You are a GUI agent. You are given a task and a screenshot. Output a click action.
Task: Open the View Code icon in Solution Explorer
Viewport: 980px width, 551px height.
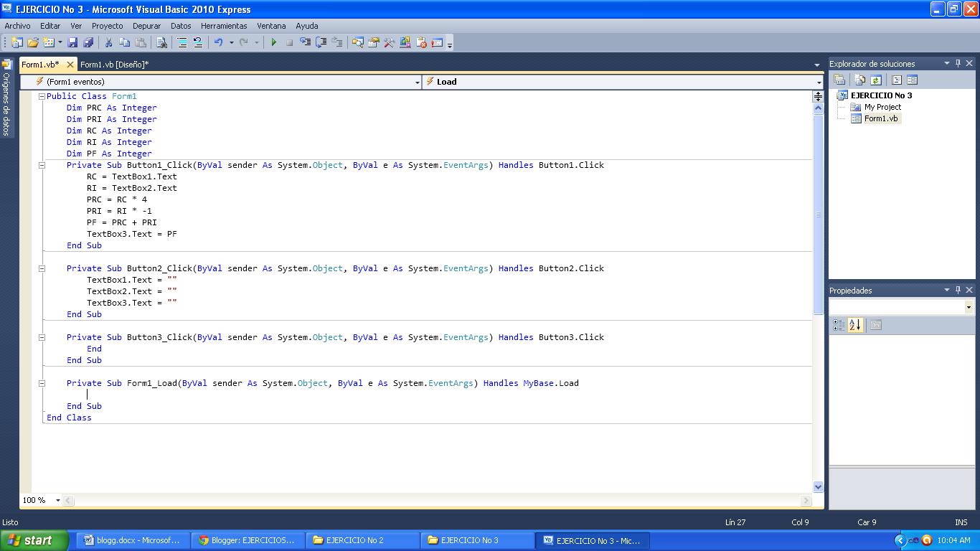click(x=897, y=80)
